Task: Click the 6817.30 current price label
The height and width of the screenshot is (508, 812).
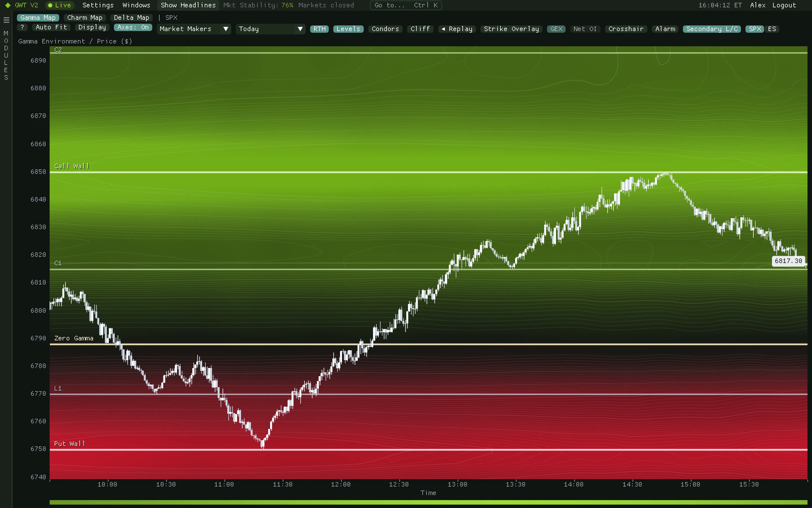Action: tap(788, 261)
